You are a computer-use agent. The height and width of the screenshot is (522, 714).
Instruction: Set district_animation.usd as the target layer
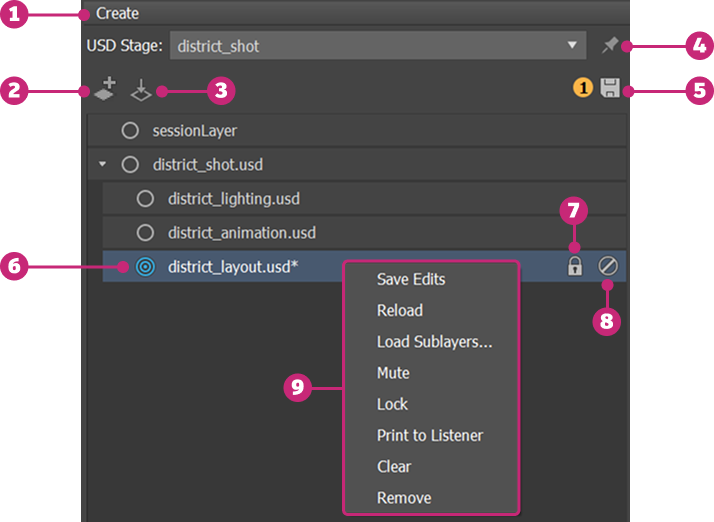145,233
